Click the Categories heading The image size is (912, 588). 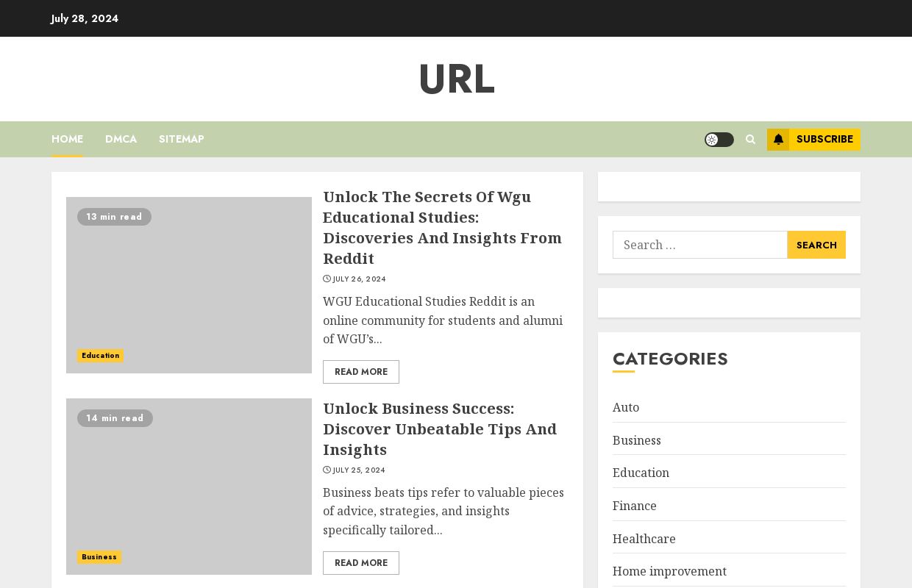[670, 359]
